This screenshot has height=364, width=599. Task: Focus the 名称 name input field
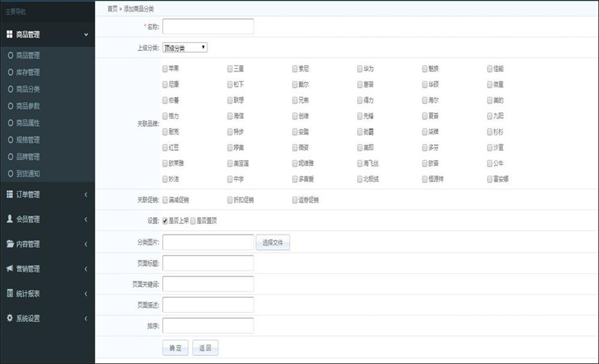click(208, 27)
